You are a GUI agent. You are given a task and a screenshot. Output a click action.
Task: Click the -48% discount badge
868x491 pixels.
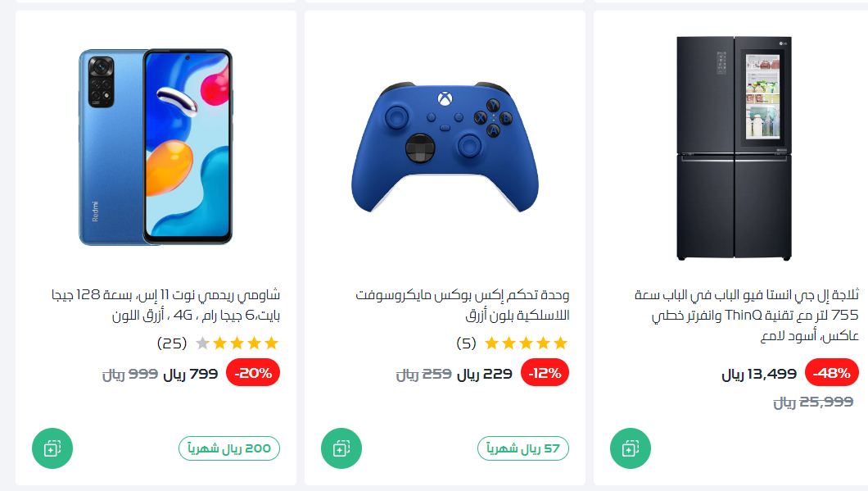831,373
